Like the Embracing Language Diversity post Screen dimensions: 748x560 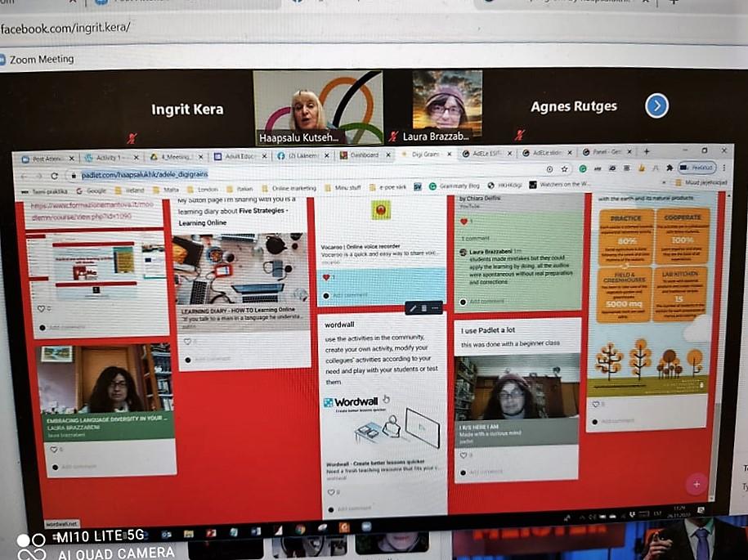pos(53,450)
